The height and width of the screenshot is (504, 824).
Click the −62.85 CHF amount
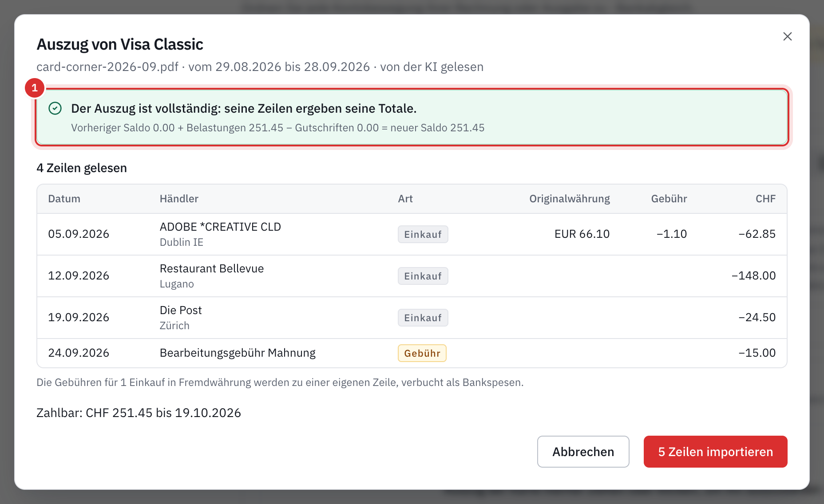point(757,234)
